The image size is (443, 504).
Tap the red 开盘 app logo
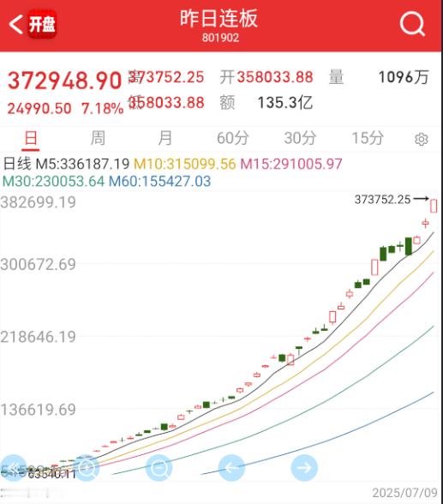pos(42,24)
